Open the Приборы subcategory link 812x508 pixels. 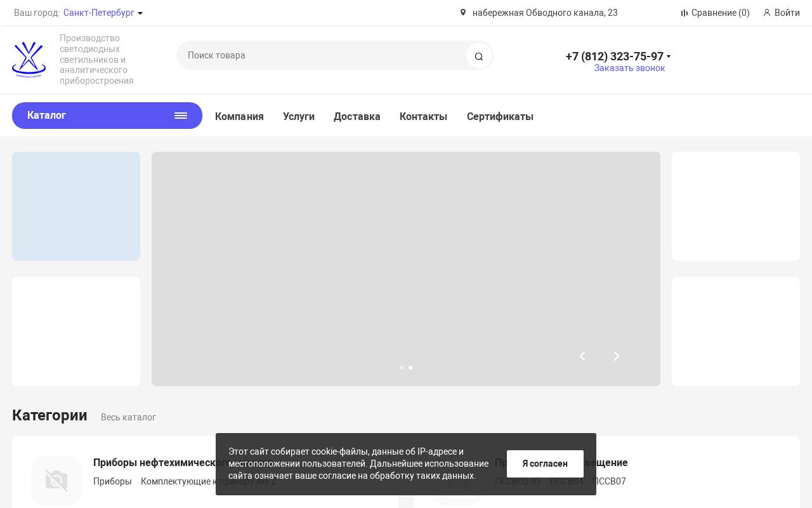pos(112,481)
